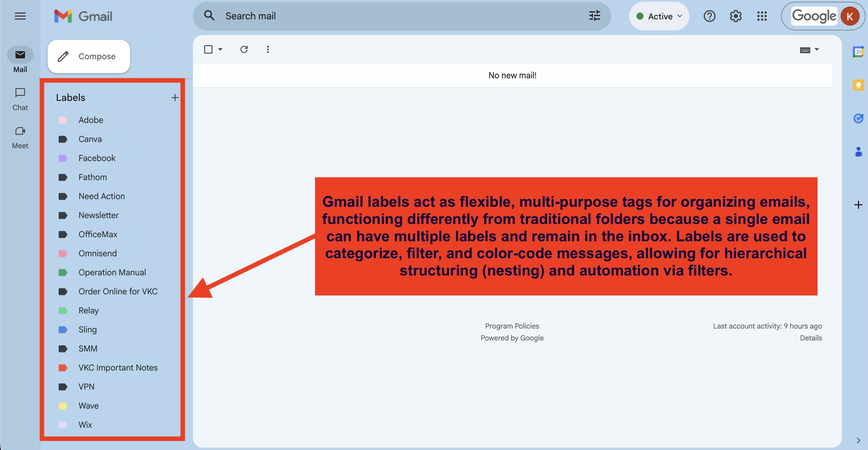The height and width of the screenshot is (450, 868).
Task: Click the Program Policies link
Action: (x=512, y=326)
